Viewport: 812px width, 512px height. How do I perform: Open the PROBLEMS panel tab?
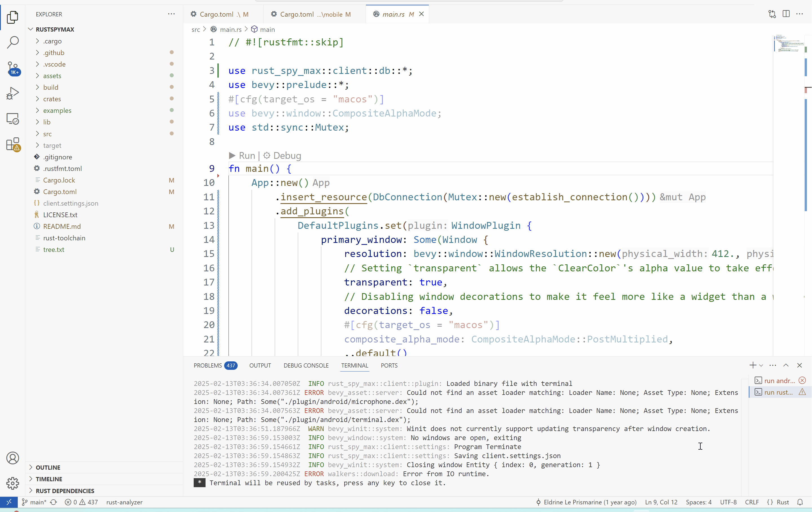coord(215,365)
